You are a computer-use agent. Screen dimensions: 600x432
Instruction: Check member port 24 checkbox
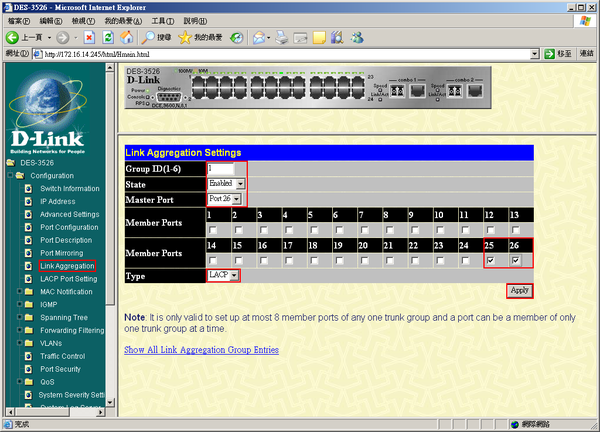[x=465, y=261]
